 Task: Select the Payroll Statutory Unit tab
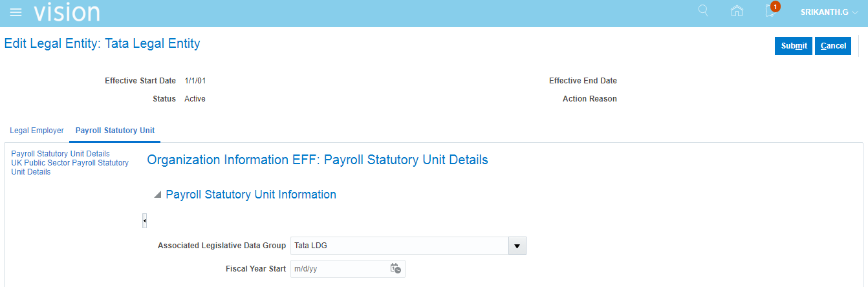115,131
